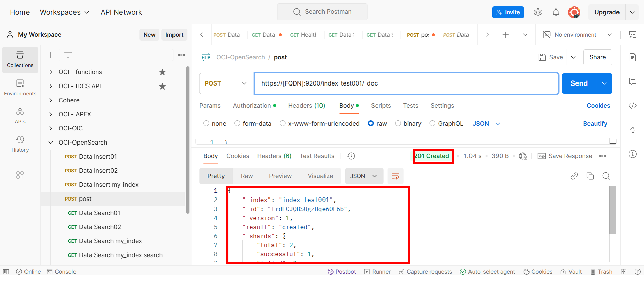Switch to the Params tab
Viewport: 644px width, 284px height.
pyautogui.click(x=210, y=106)
